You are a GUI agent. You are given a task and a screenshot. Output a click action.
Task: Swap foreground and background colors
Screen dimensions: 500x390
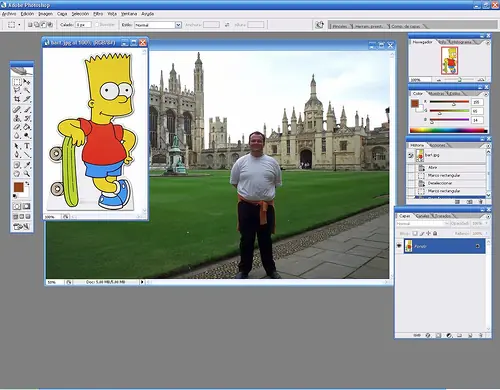click(x=27, y=183)
